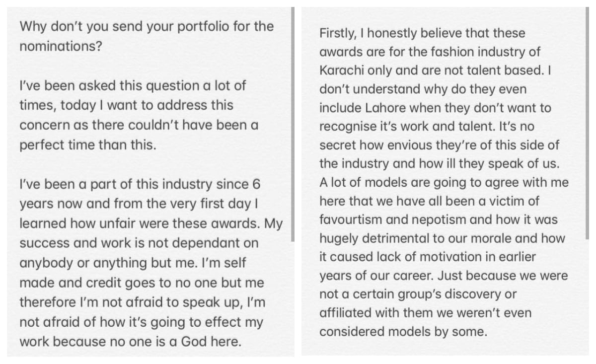
Task: Click the line 'Firstly, I honestly believe that these'
Action: tap(422, 33)
